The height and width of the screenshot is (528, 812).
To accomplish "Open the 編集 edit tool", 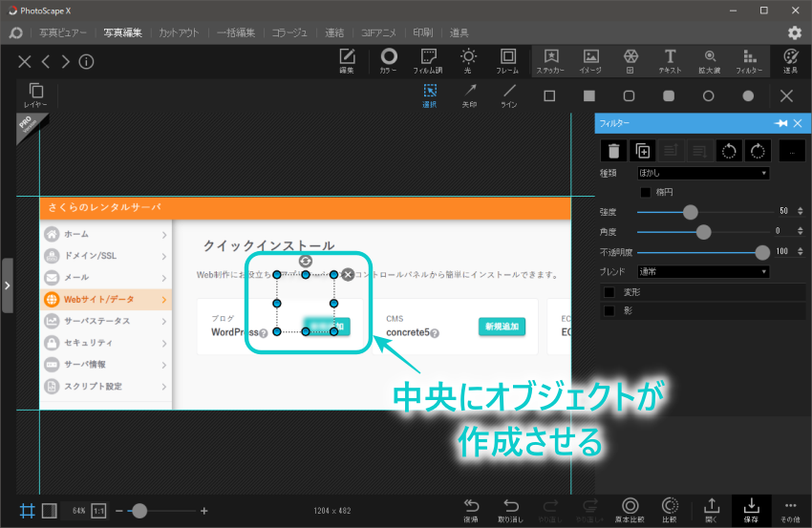I will pyautogui.click(x=347, y=60).
